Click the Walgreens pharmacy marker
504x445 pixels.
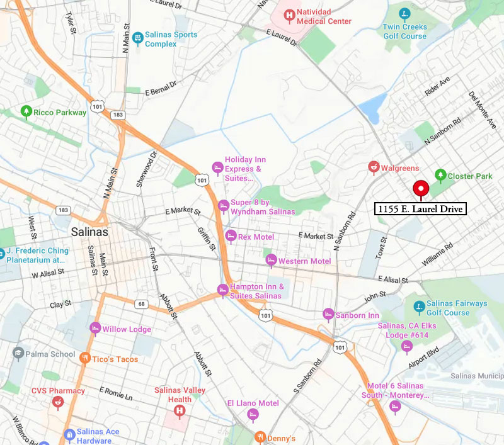374,167
